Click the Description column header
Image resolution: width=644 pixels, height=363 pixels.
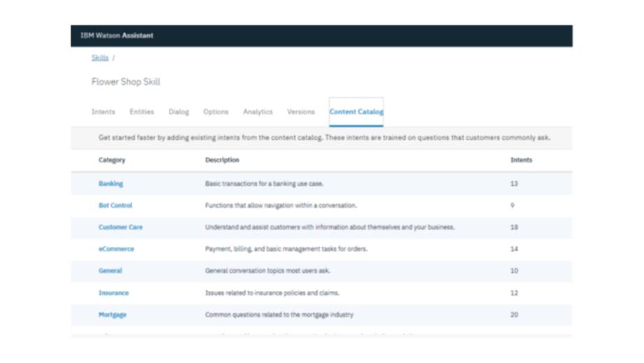[x=222, y=160]
